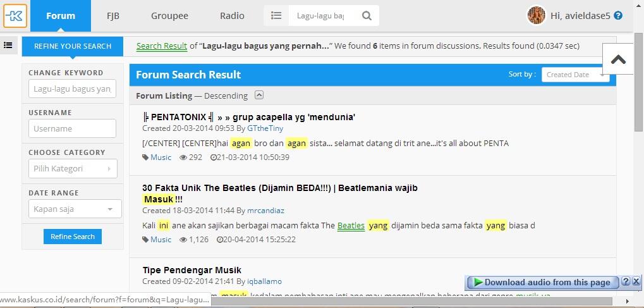
Task: Jump to top with the up arrow
Action: click(x=617, y=59)
